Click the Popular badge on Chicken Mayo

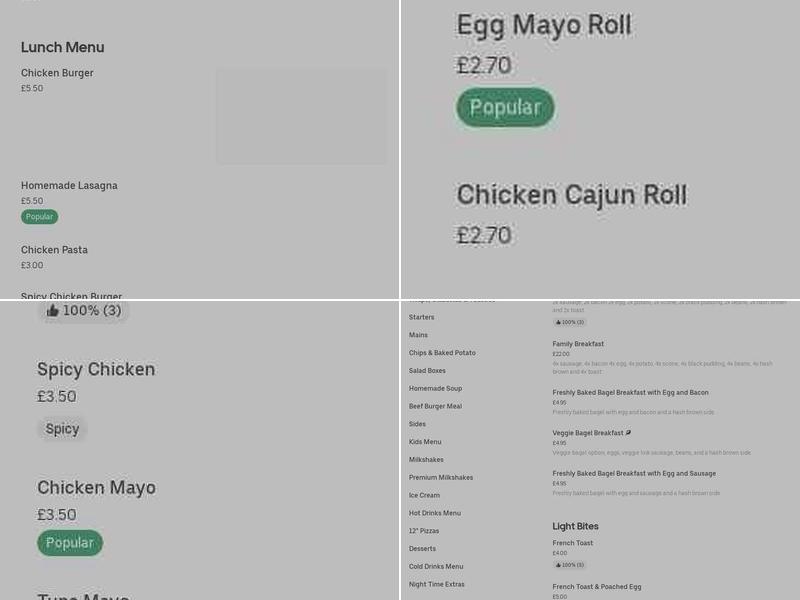coord(69,543)
